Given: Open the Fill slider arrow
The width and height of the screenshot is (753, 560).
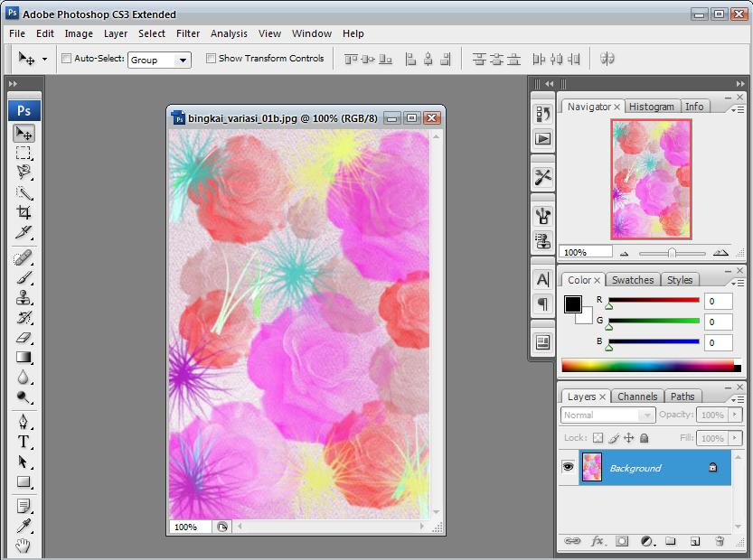Looking at the screenshot, I should click(x=735, y=438).
